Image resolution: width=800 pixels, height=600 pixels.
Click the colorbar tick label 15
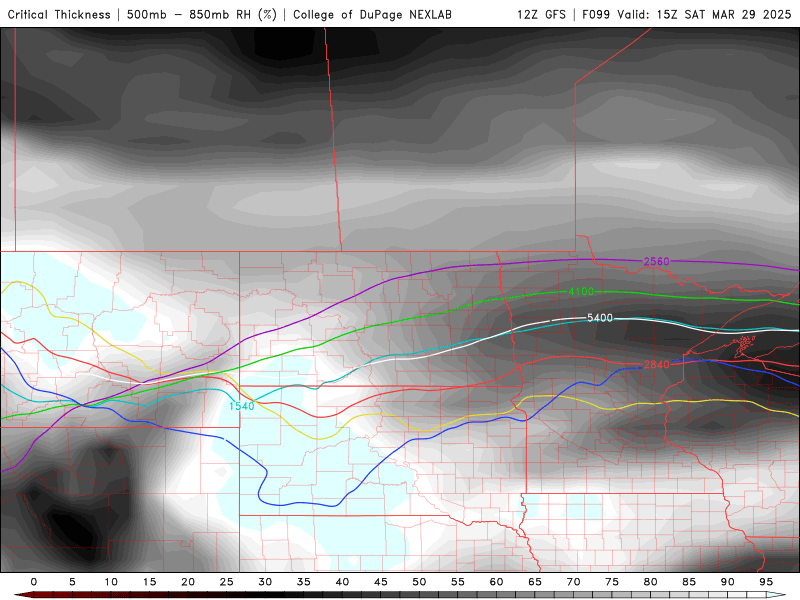coord(149,582)
